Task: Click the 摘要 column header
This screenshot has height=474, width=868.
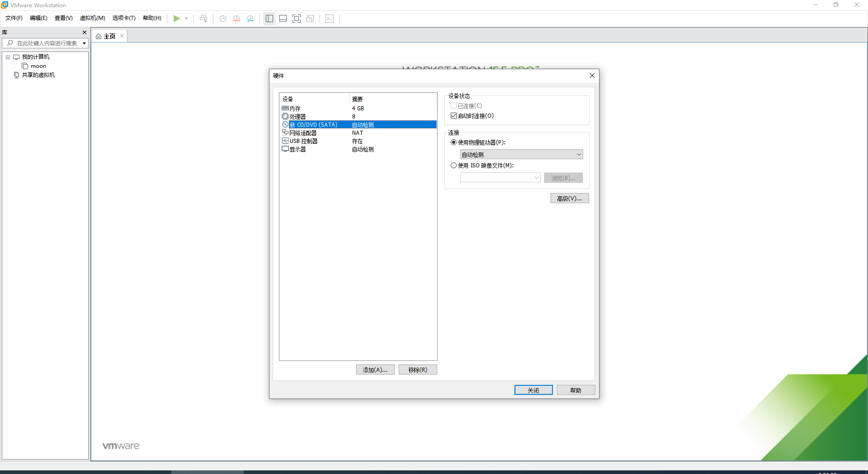Action: coord(393,99)
